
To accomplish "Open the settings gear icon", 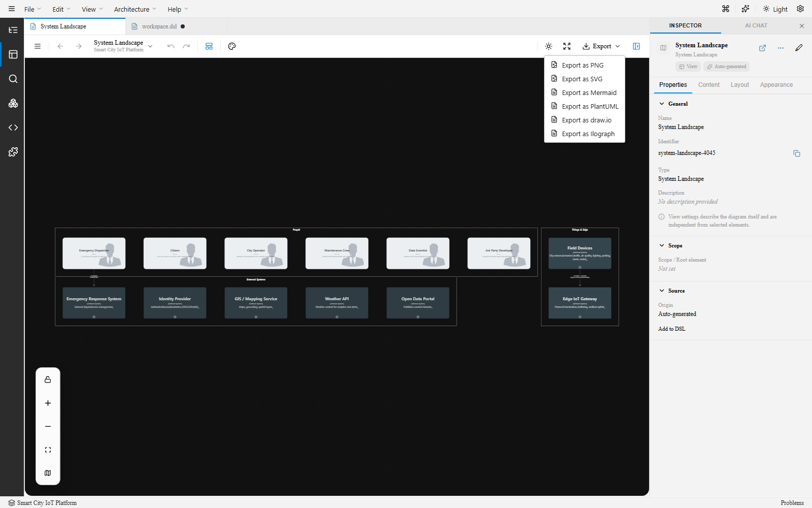I will [x=800, y=9].
